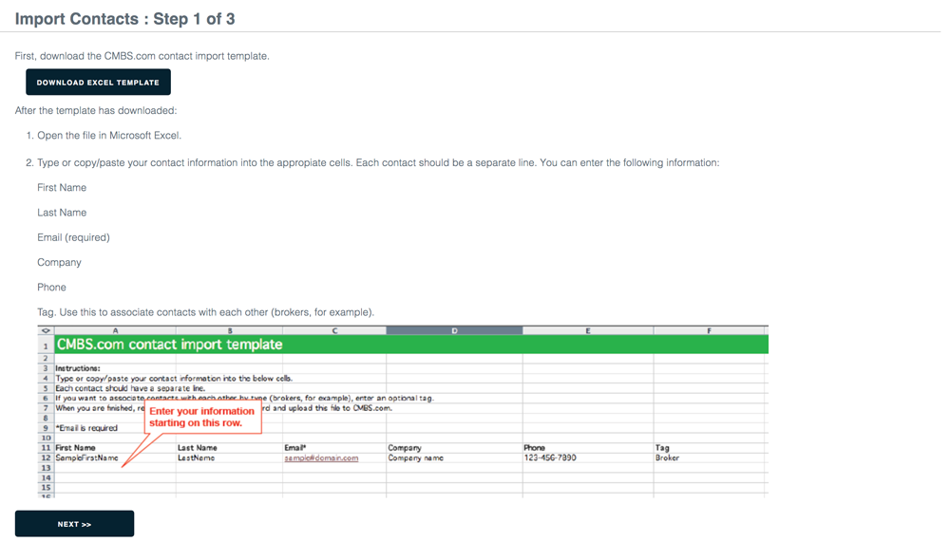Click "First Name" in the field list under step 2
The width and height of the screenshot is (950, 560).
pyautogui.click(x=62, y=187)
